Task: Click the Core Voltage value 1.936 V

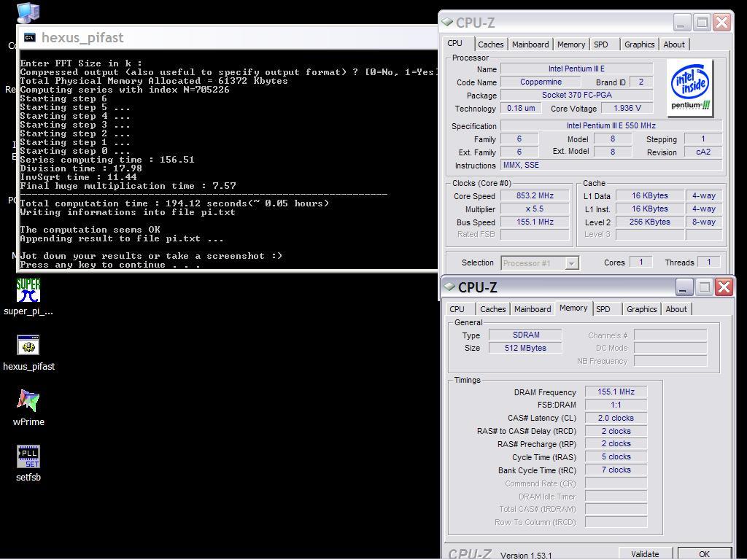Action: point(627,108)
